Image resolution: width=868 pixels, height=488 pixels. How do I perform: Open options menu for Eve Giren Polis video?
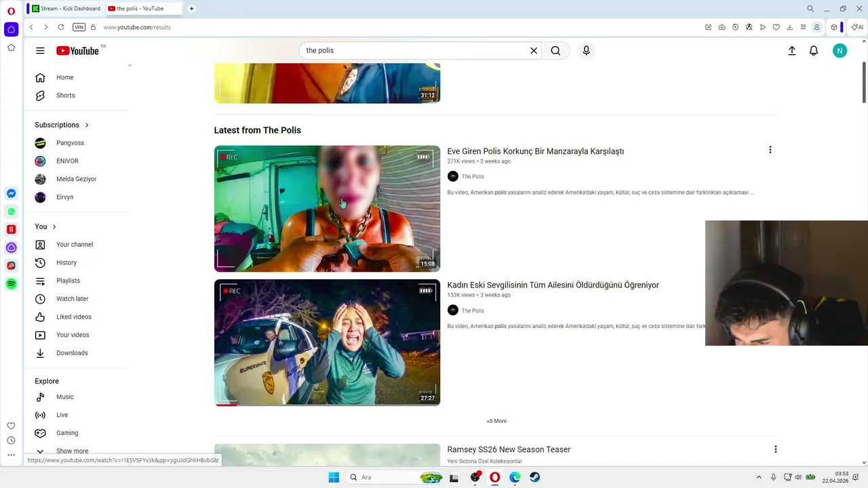(x=770, y=150)
